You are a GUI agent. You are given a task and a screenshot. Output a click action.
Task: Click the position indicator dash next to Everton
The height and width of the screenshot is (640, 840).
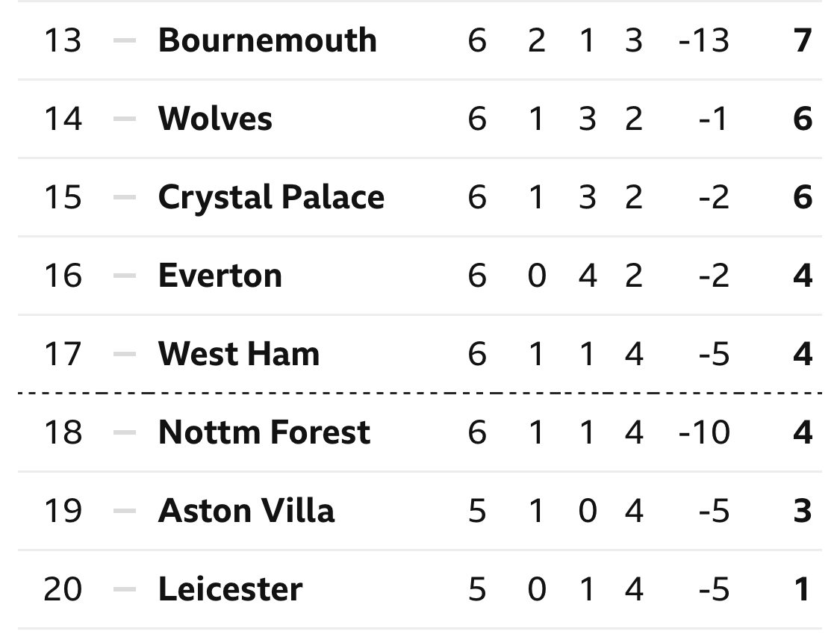pos(124,276)
